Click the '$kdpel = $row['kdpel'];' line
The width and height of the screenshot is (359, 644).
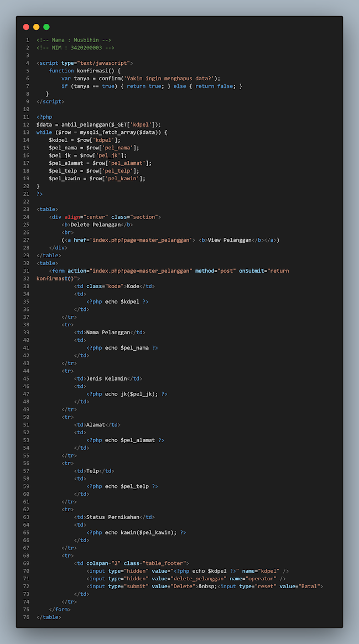[x=85, y=140]
